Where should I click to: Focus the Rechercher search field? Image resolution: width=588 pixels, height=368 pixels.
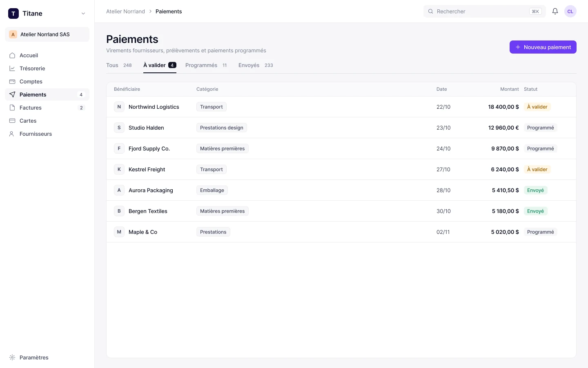[485, 11]
